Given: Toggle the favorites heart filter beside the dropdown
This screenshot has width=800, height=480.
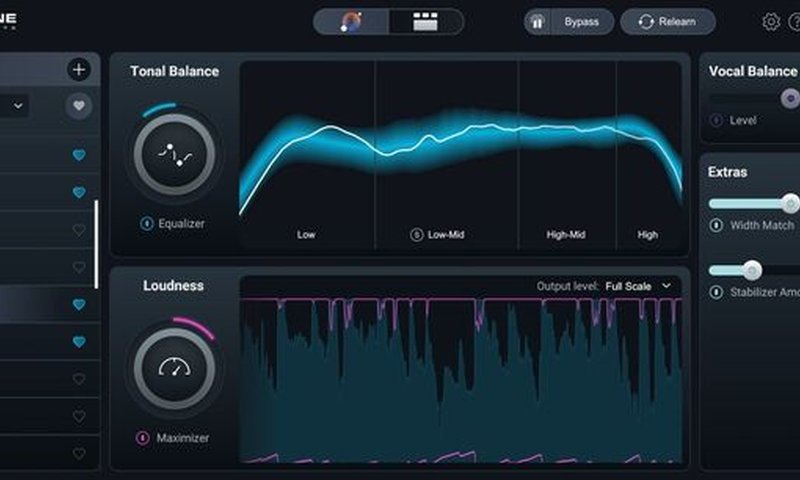Looking at the screenshot, I should pyautogui.click(x=79, y=106).
